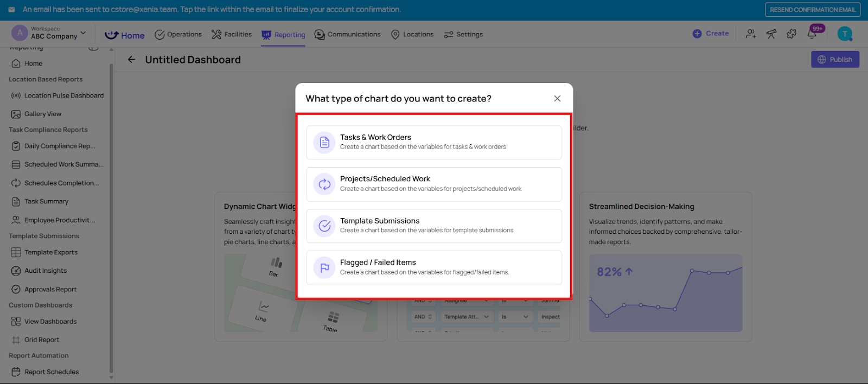Click the puzzle piece integrations icon
Screen dimensions: 868x384
coord(792,34)
